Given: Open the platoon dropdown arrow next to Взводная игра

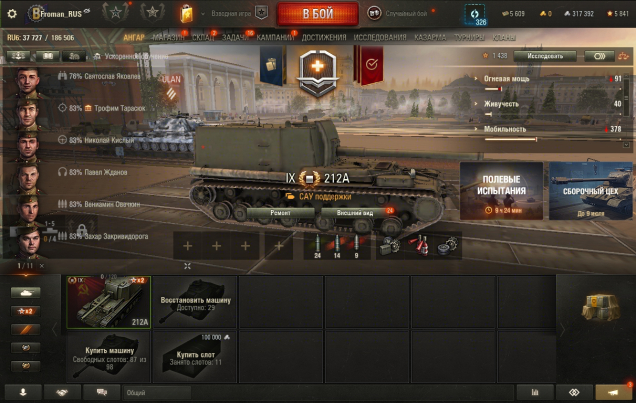Looking at the screenshot, I should (x=203, y=14).
